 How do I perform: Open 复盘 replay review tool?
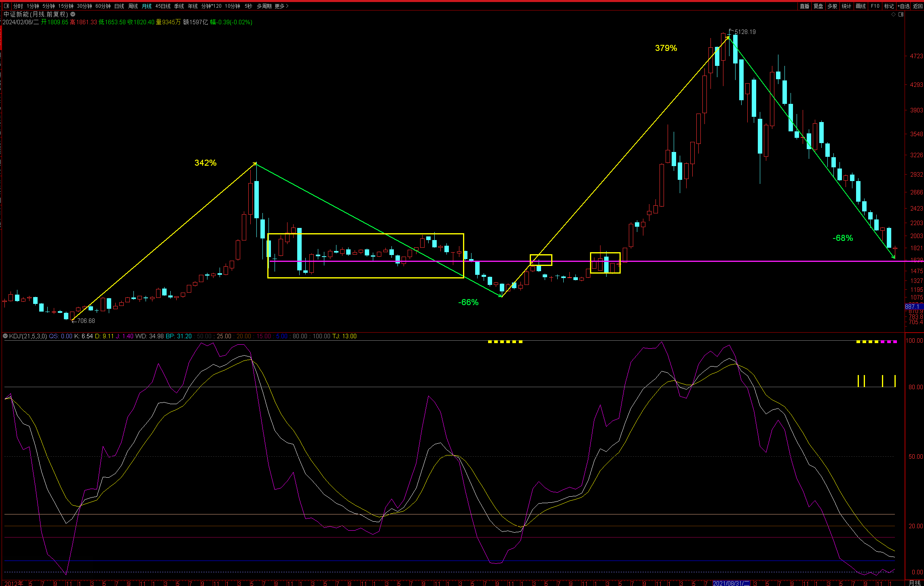coord(818,6)
